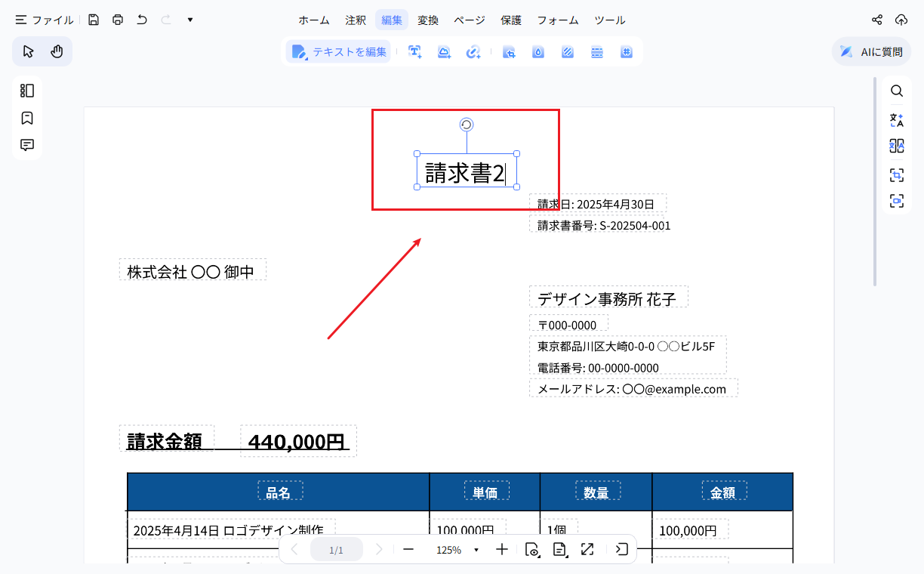Select the 東京都品川区大崎 address line

click(x=627, y=346)
